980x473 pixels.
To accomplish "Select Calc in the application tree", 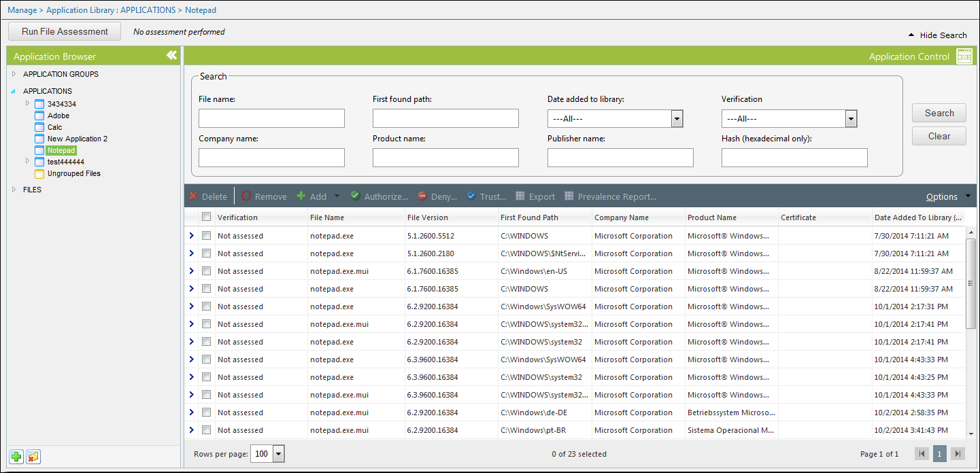I will click(x=54, y=127).
